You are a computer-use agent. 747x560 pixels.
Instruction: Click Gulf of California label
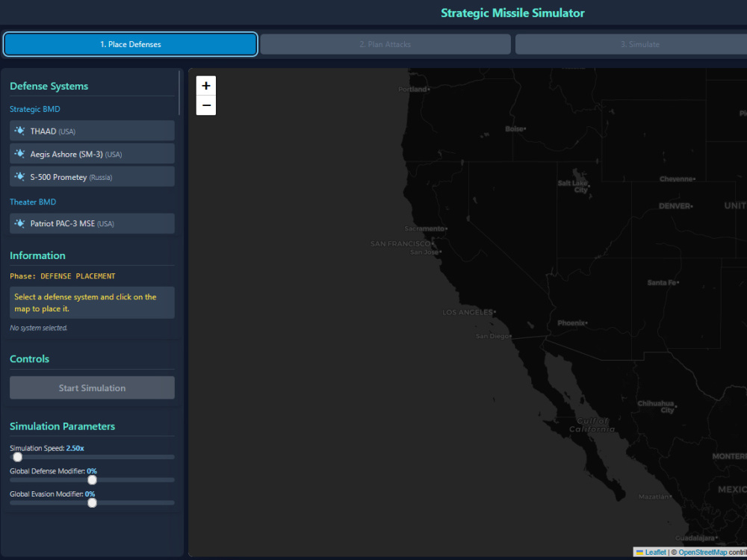click(592, 425)
